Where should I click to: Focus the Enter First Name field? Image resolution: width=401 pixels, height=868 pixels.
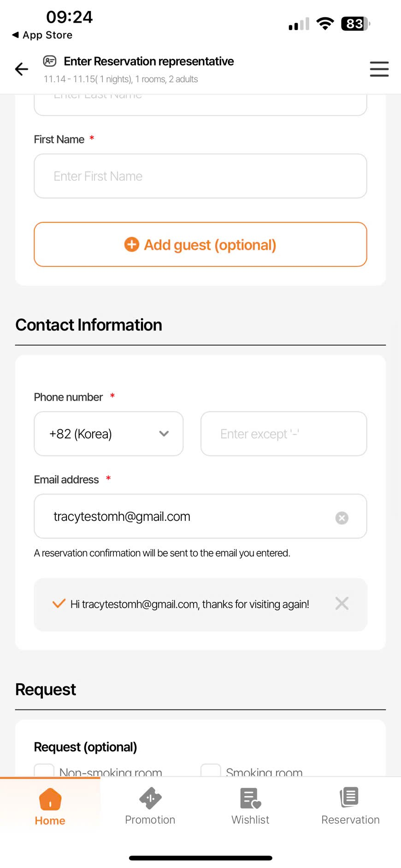click(x=200, y=176)
